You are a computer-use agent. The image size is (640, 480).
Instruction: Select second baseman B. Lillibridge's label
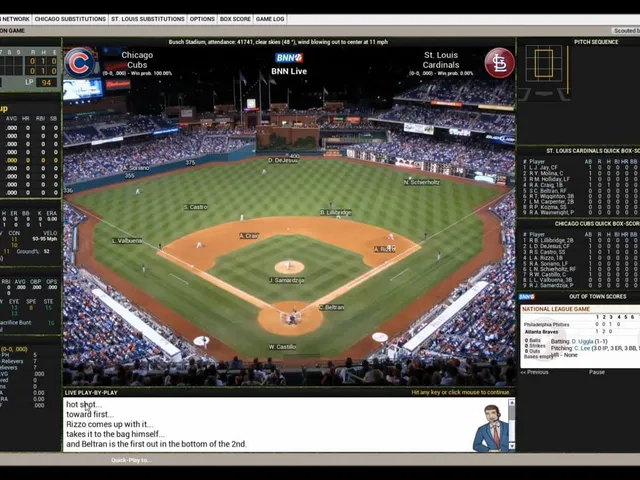pyautogui.click(x=336, y=213)
